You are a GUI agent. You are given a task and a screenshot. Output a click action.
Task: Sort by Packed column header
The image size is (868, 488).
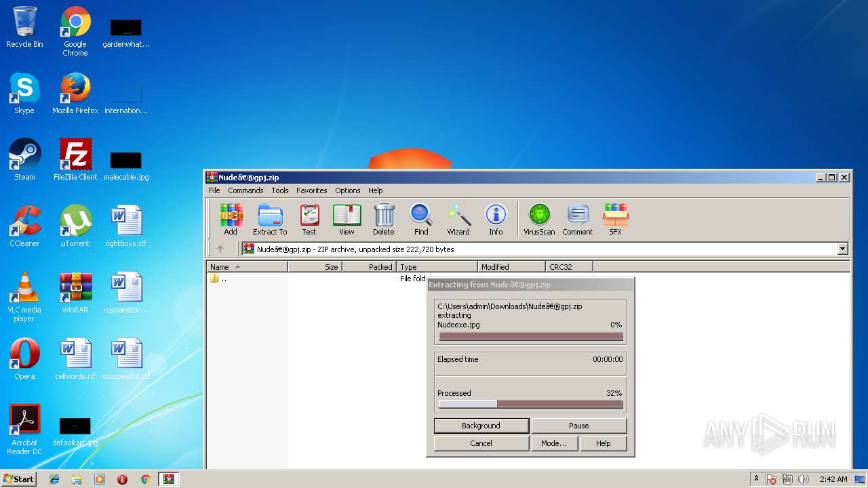pyautogui.click(x=370, y=267)
